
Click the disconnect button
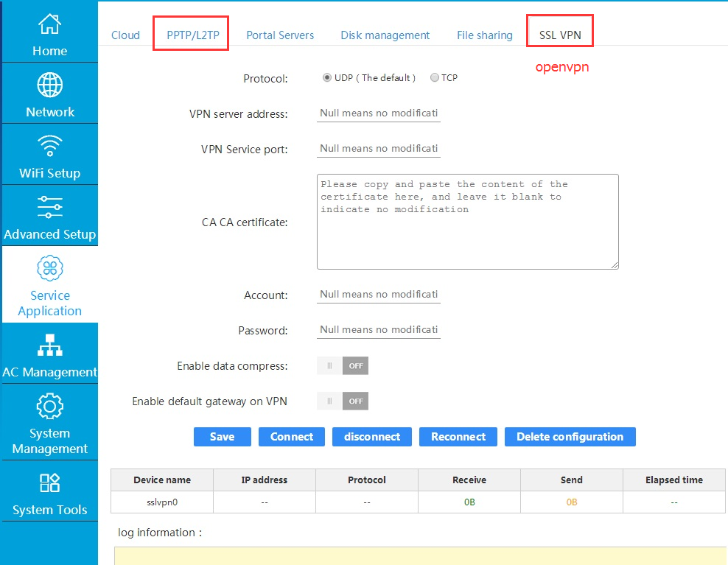(x=371, y=437)
